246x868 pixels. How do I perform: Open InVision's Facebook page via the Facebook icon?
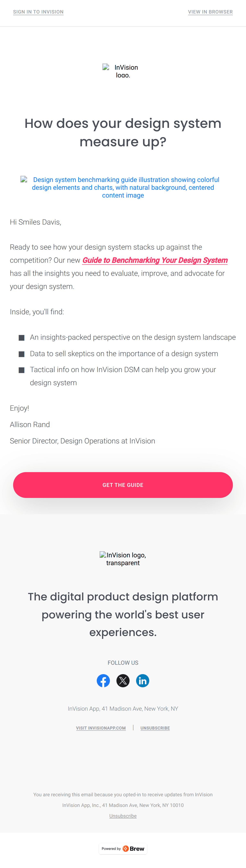104,680
